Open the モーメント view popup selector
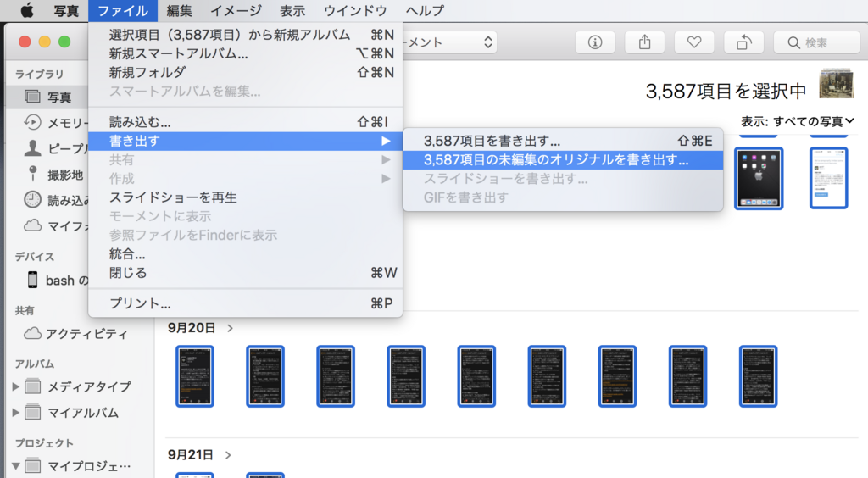The width and height of the screenshot is (868, 478). [449, 42]
